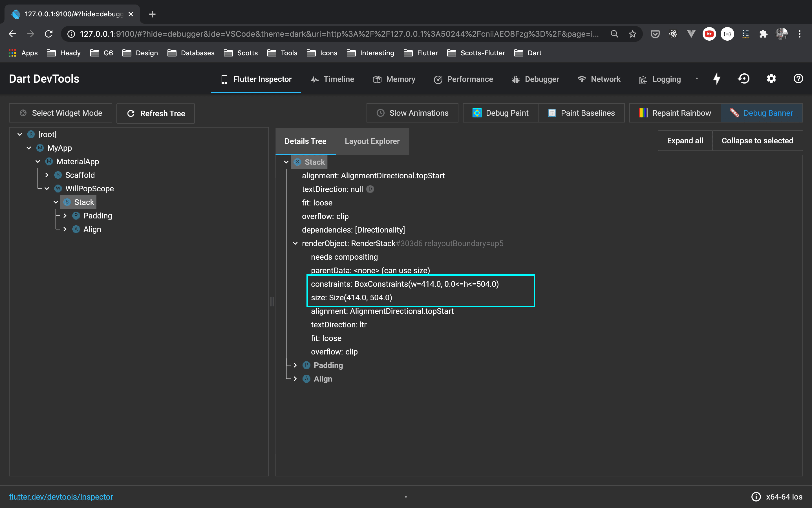Go to the Debugger tab
Image resolution: width=812 pixels, height=508 pixels.
[x=535, y=79]
